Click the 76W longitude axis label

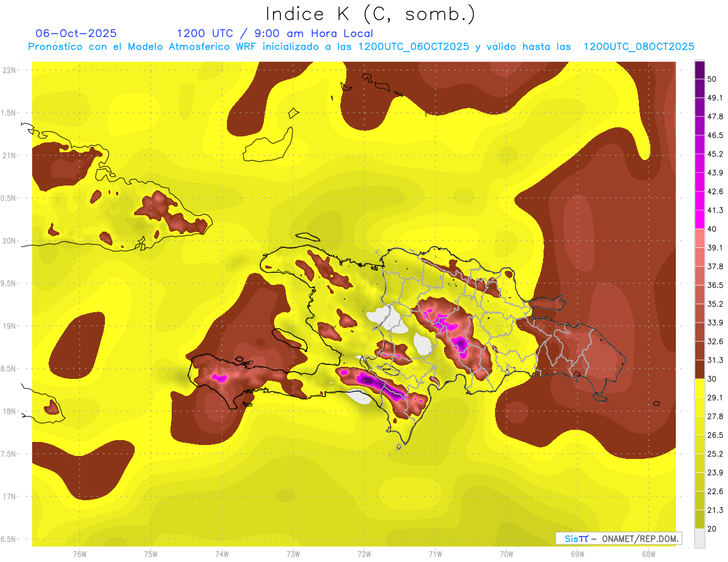(79, 554)
